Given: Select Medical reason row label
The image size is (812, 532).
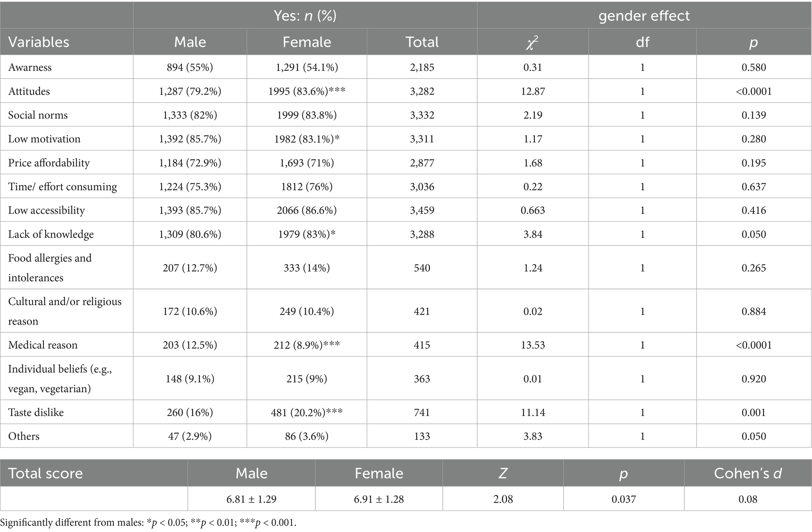Looking at the screenshot, I should 43,345.
